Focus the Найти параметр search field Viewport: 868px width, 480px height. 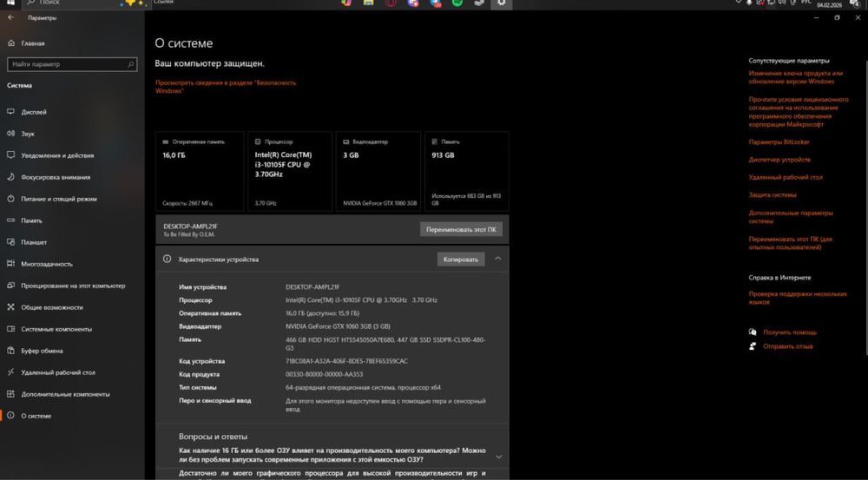(x=72, y=64)
